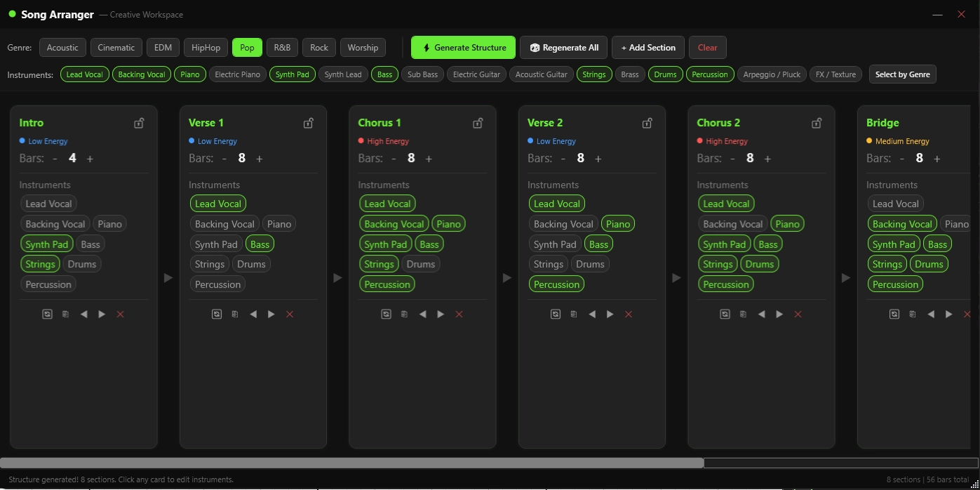Enable FX / Texture instrument chip
Viewport: 980px width, 490px height.
[x=835, y=74]
